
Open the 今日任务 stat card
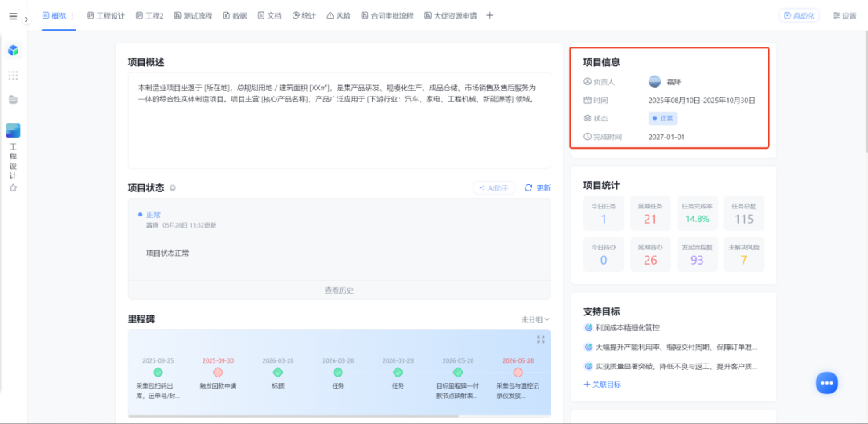pos(604,213)
